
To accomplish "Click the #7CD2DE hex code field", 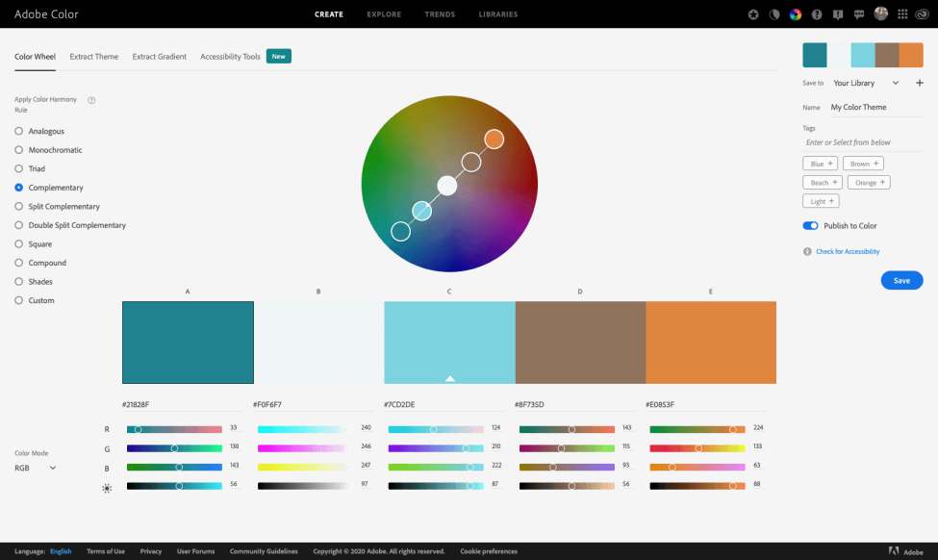I will click(x=444, y=404).
